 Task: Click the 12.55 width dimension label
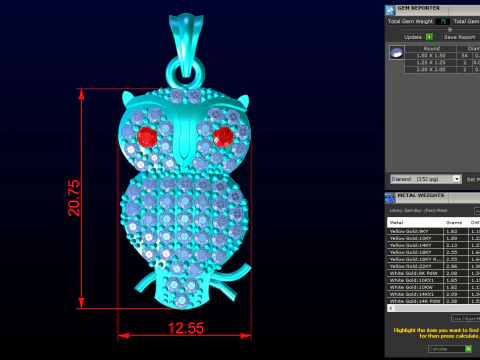point(186,328)
